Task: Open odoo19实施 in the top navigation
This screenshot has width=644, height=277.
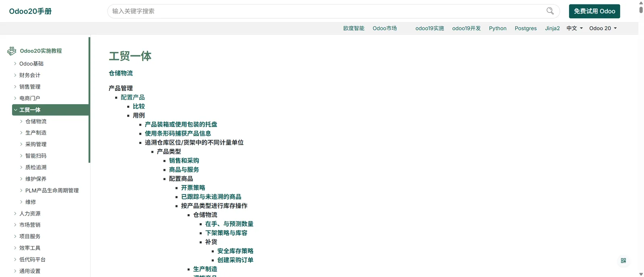Action: click(429, 28)
